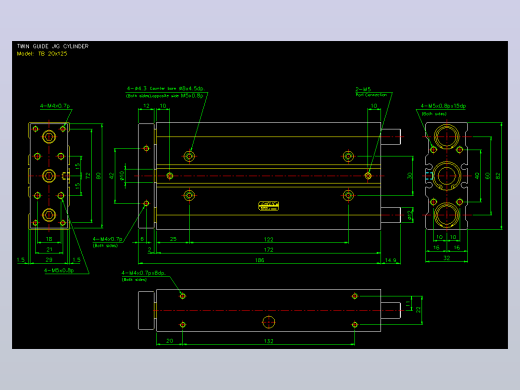
Task: Click the '132' dimension under bottom view
Action: [268, 341]
